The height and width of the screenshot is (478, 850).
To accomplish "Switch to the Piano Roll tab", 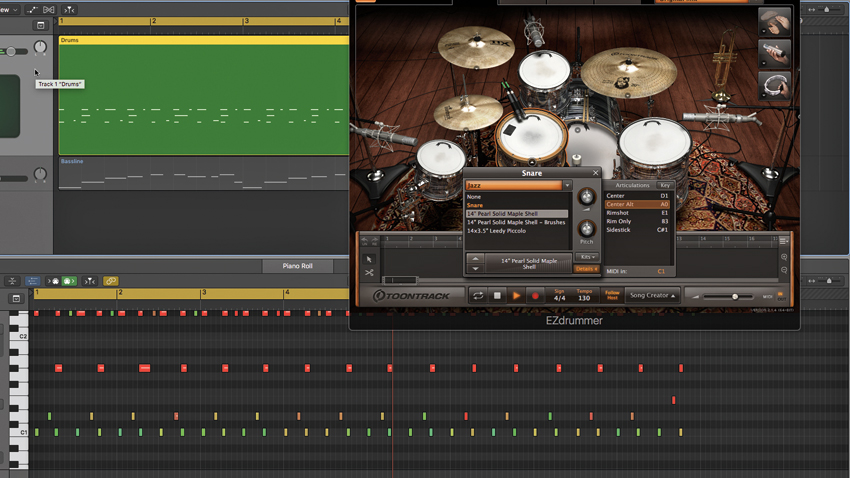I will [x=297, y=266].
